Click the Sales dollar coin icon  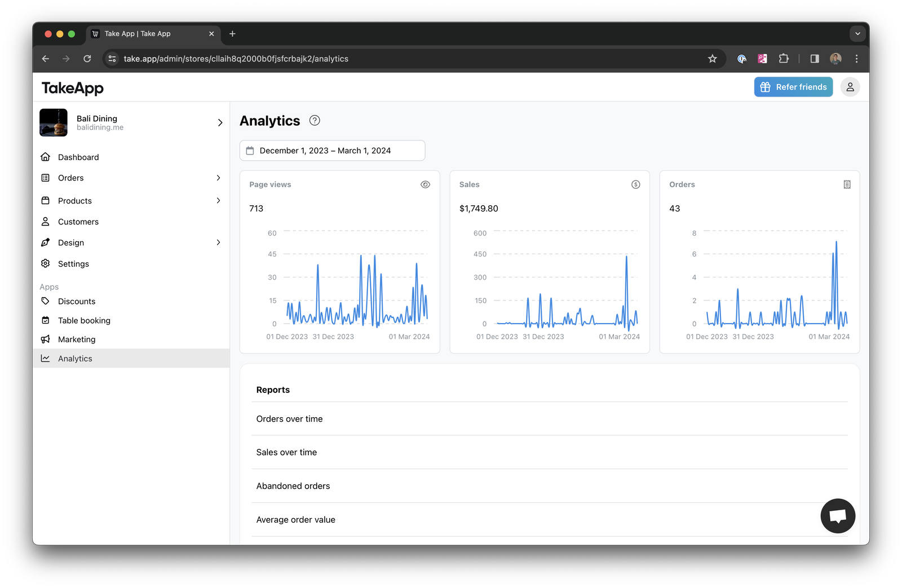[x=636, y=184]
